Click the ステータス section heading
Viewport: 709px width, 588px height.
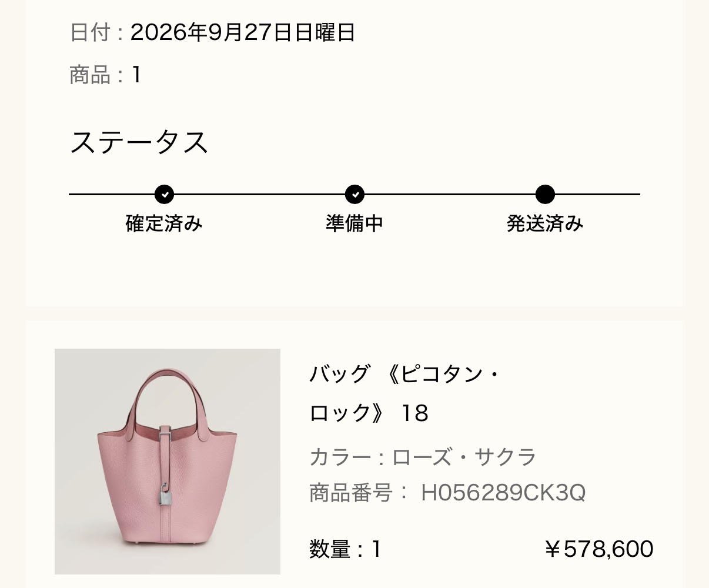tap(139, 142)
